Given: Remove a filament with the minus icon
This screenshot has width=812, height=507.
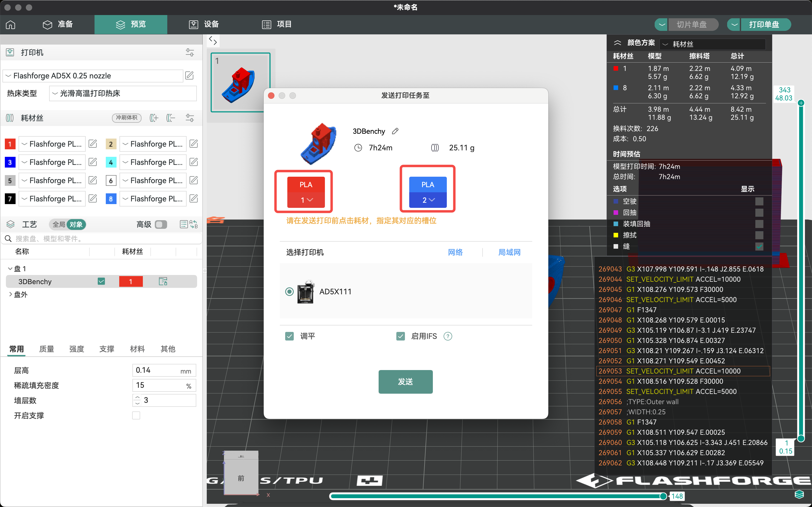Looking at the screenshot, I should [x=171, y=118].
